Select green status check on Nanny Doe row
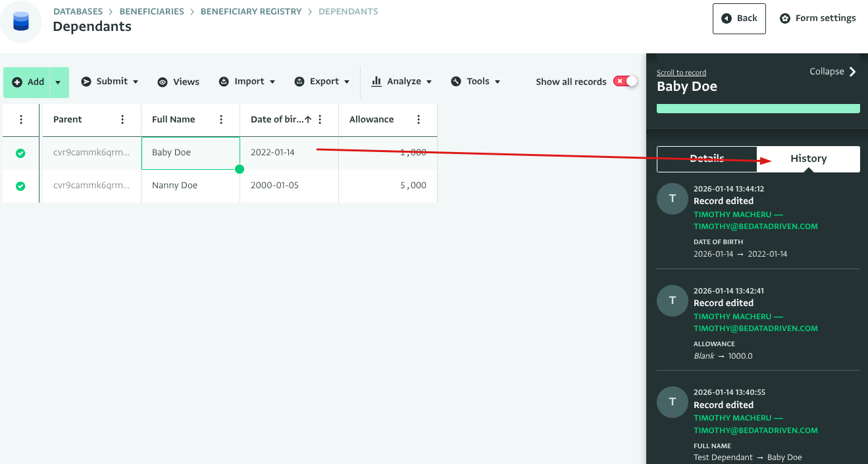This screenshot has height=464, width=868. (x=20, y=186)
